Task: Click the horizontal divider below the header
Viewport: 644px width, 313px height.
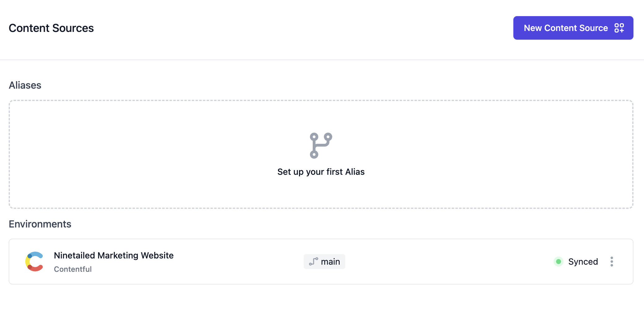Action: (322, 60)
